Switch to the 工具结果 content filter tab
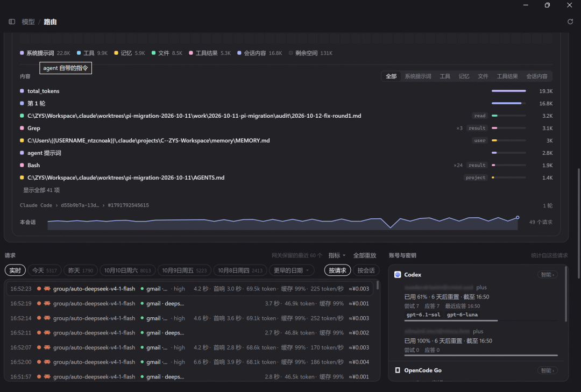This screenshot has width=581, height=392. coord(507,76)
